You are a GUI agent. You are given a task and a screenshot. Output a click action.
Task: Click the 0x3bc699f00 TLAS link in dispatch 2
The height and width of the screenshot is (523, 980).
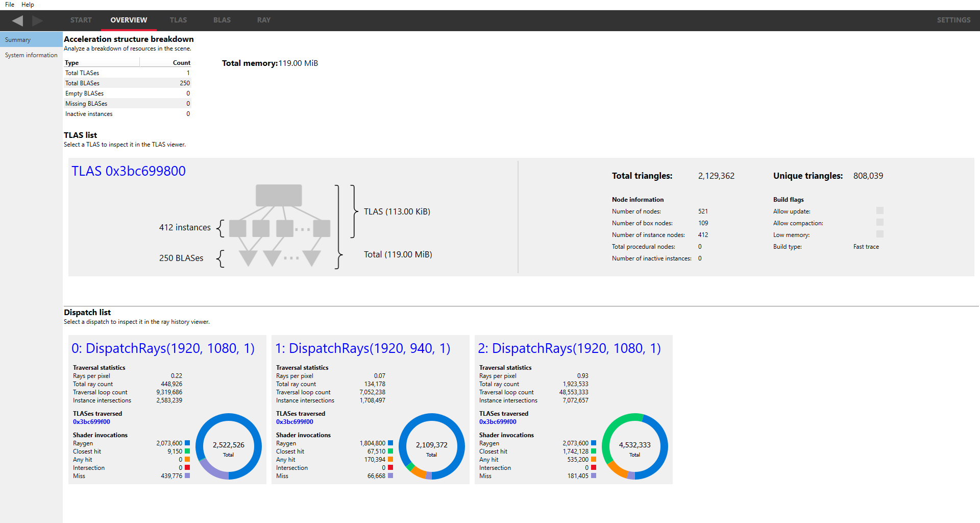pyautogui.click(x=498, y=422)
